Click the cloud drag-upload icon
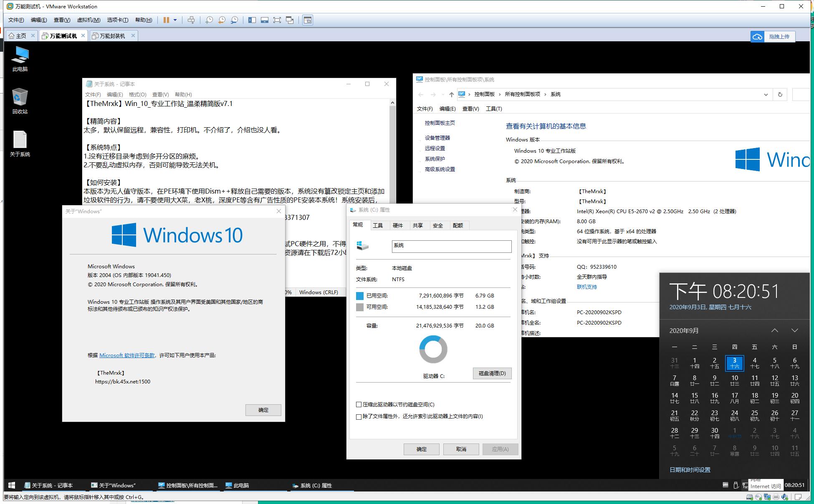Viewport: 814px width, 504px height. 757,37
